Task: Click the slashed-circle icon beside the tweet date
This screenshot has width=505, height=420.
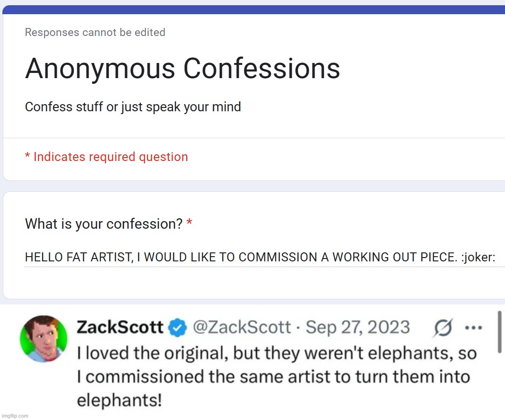Action: pos(442,327)
